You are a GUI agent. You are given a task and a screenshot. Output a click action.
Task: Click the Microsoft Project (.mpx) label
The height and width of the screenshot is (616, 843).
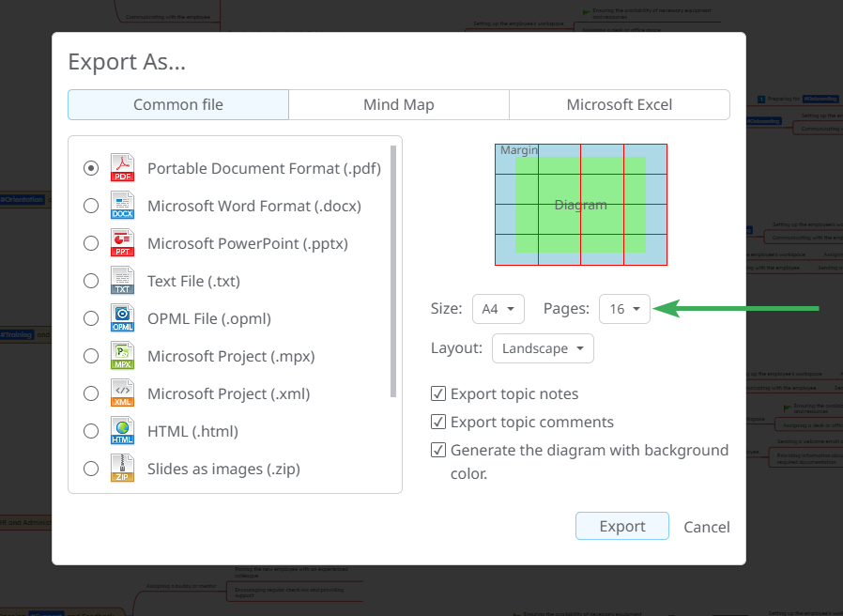231,356
